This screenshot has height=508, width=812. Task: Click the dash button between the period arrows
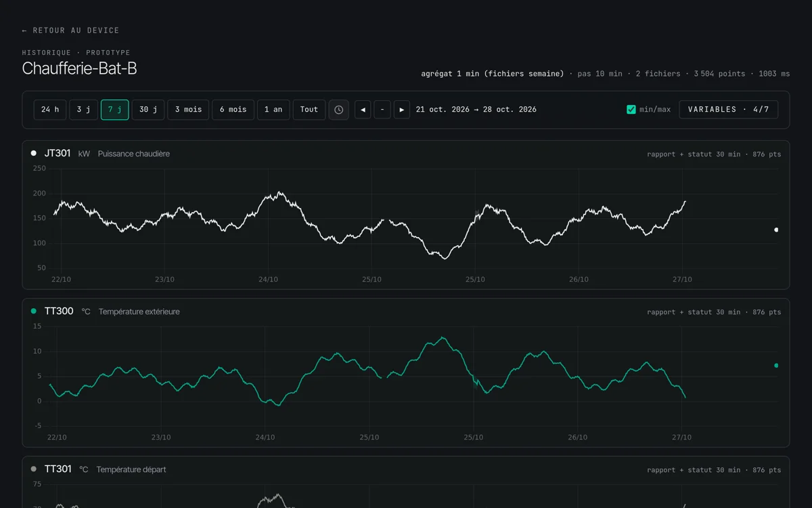coord(382,110)
